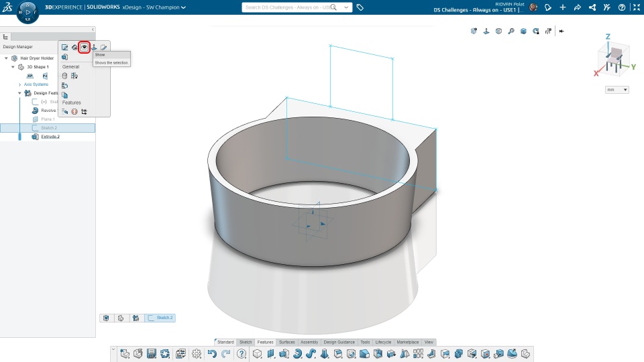The image size is (644, 362).
Task: Click the network/collaboration icon in top bar
Action: coord(592,7)
